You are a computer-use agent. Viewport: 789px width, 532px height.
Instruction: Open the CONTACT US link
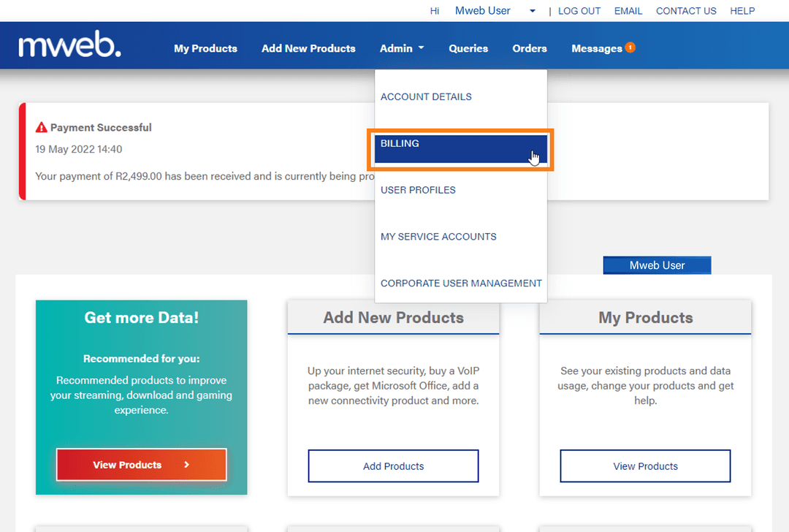pyautogui.click(x=686, y=11)
